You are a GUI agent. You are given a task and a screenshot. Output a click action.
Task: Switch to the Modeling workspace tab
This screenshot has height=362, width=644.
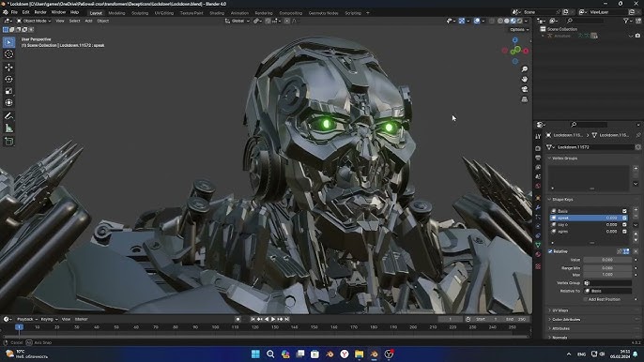pyautogui.click(x=116, y=13)
